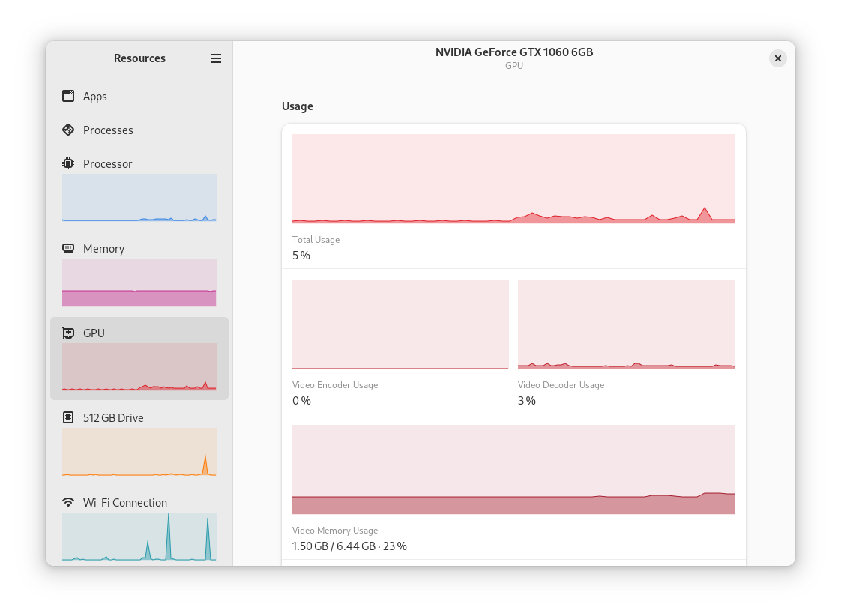This screenshot has height=616, width=841.
Task: Close the NVIDIA GeForce GTX 1060 details window
Action: coord(777,58)
